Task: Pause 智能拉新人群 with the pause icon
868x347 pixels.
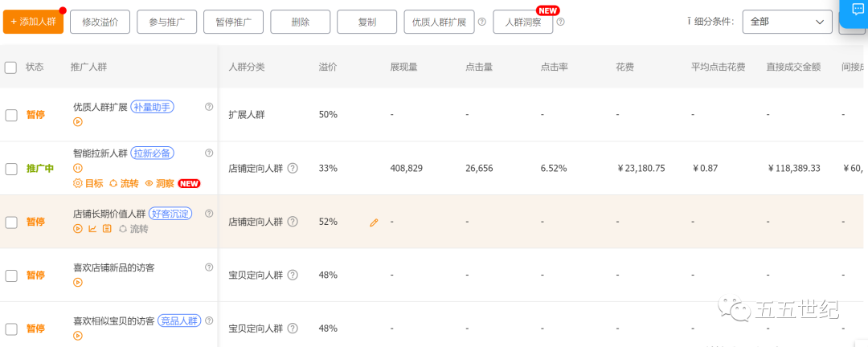Action: click(x=78, y=168)
